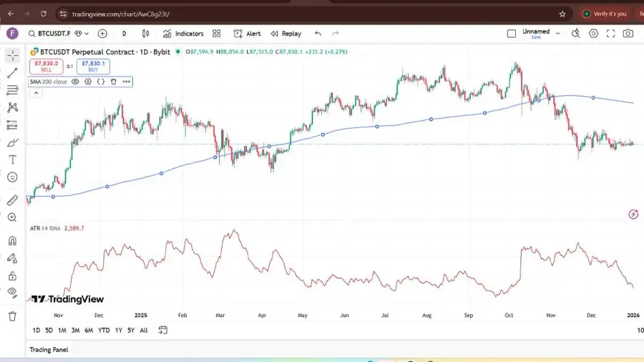644x362 pixels.
Task: Open chart settings hexagon icon
Action: 593,34
